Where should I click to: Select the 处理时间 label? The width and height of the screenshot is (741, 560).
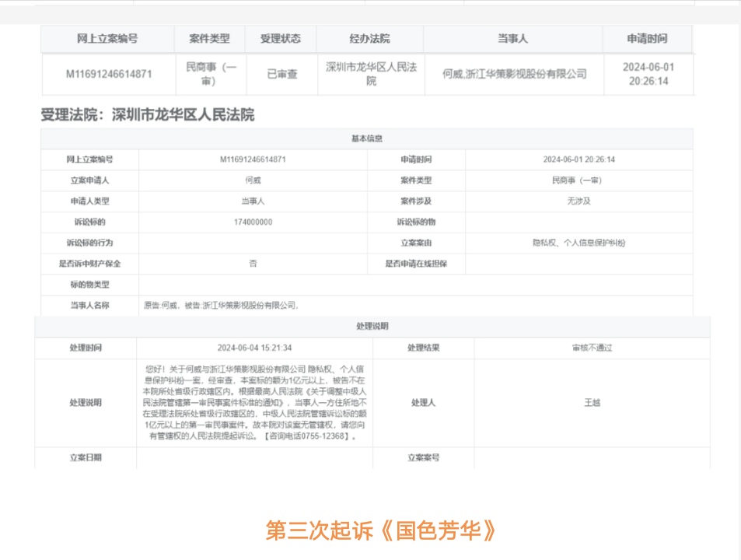pos(86,348)
